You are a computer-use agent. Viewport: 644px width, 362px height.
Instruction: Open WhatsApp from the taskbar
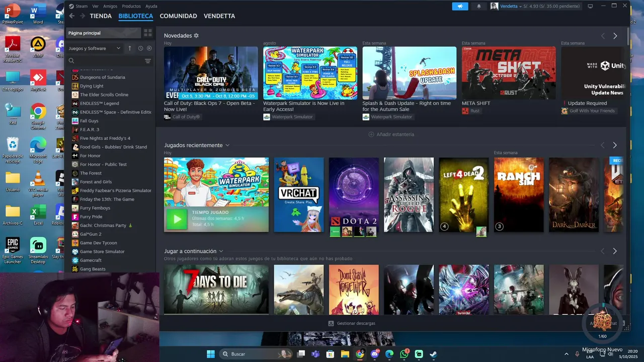(x=404, y=354)
